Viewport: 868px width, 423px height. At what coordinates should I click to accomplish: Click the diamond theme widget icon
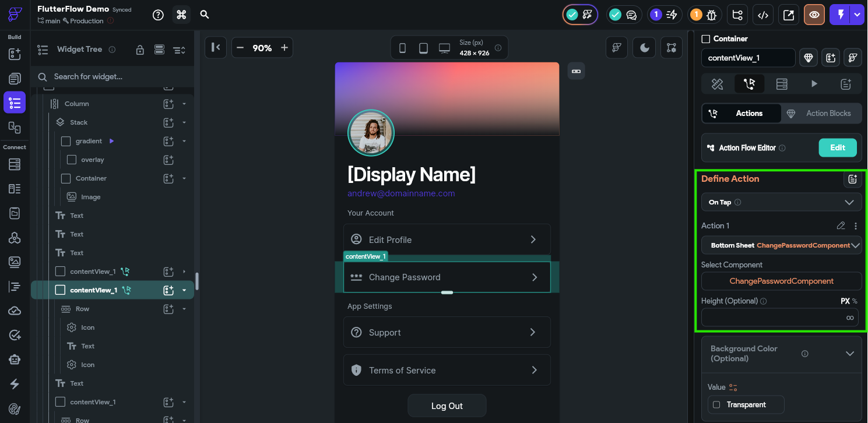pyautogui.click(x=808, y=58)
